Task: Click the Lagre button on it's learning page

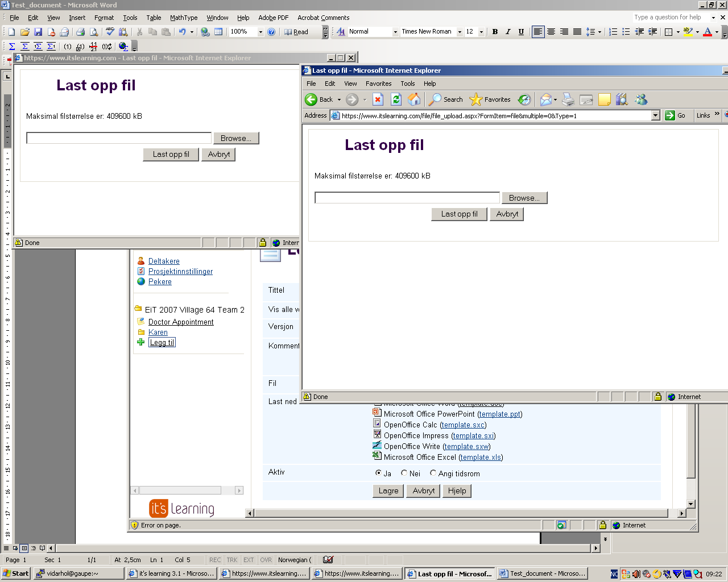Action: pyautogui.click(x=388, y=491)
